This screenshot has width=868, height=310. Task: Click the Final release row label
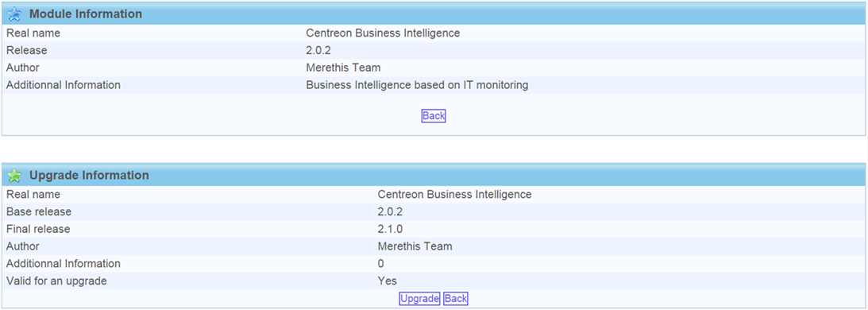pyautogui.click(x=38, y=229)
